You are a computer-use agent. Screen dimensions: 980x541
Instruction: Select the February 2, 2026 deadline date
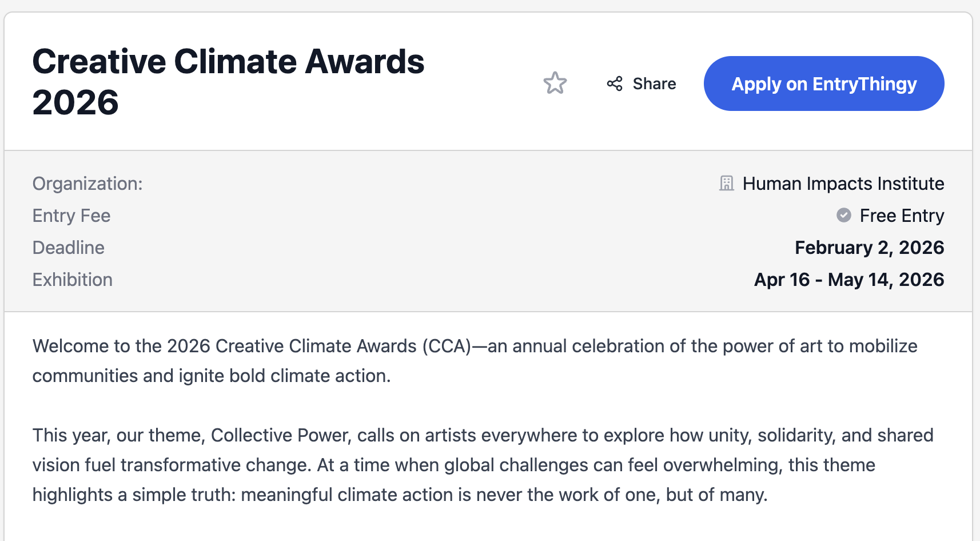pos(869,248)
